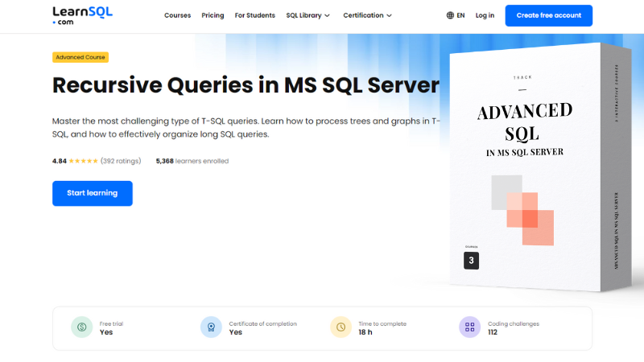Click the "4.84" rating score

point(59,161)
